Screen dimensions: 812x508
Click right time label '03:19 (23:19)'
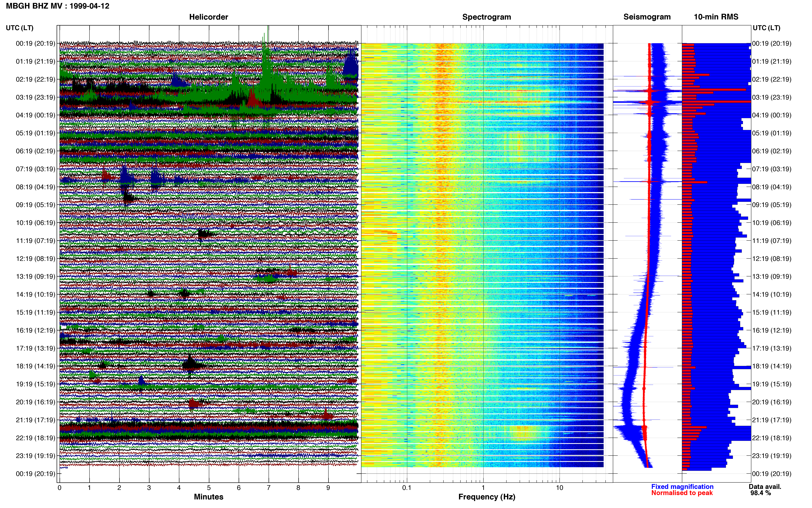click(x=772, y=97)
